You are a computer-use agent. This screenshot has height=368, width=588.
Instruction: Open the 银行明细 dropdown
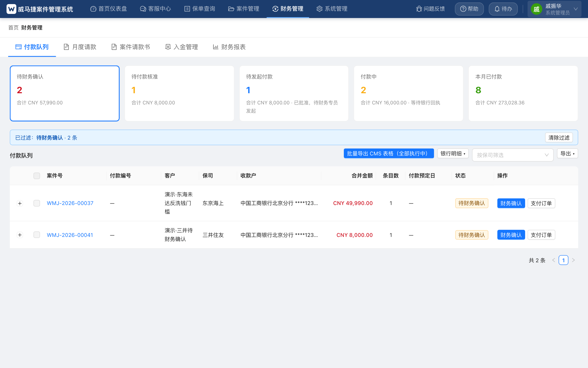tap(453, 153)
